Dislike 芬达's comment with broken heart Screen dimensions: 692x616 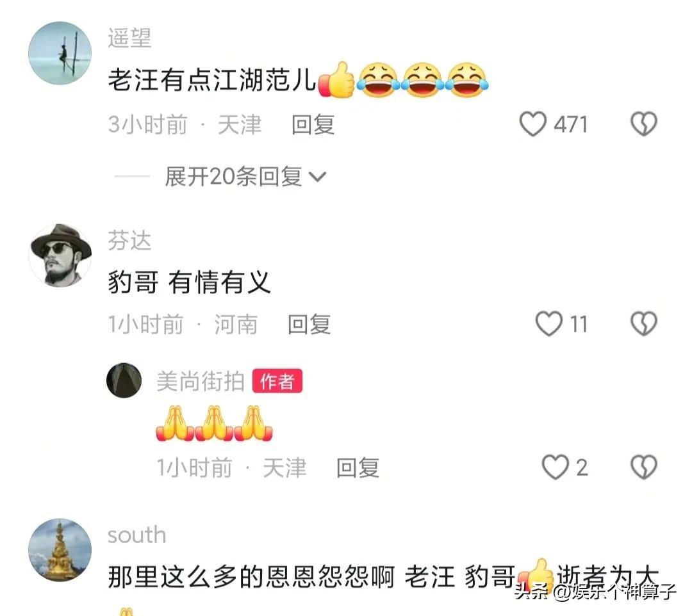click(644, 323)
